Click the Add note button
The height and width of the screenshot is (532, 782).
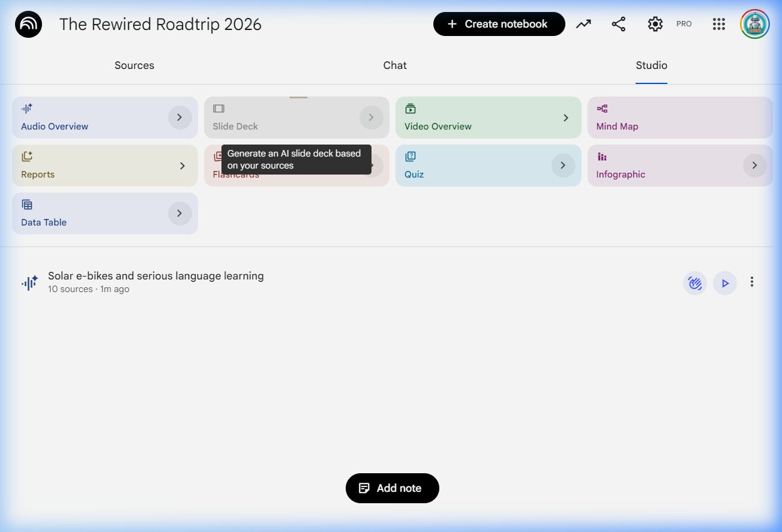tap(393, 488)
